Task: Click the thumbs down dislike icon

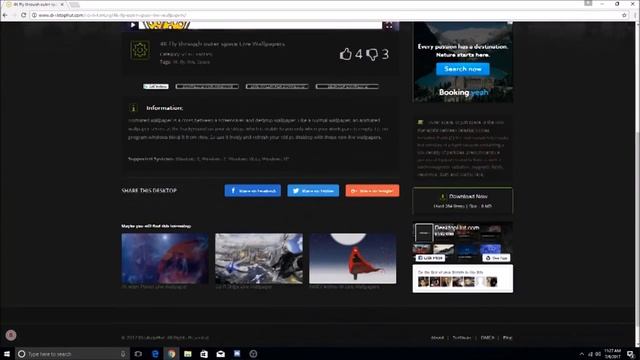Action: (x=372, y=55)
